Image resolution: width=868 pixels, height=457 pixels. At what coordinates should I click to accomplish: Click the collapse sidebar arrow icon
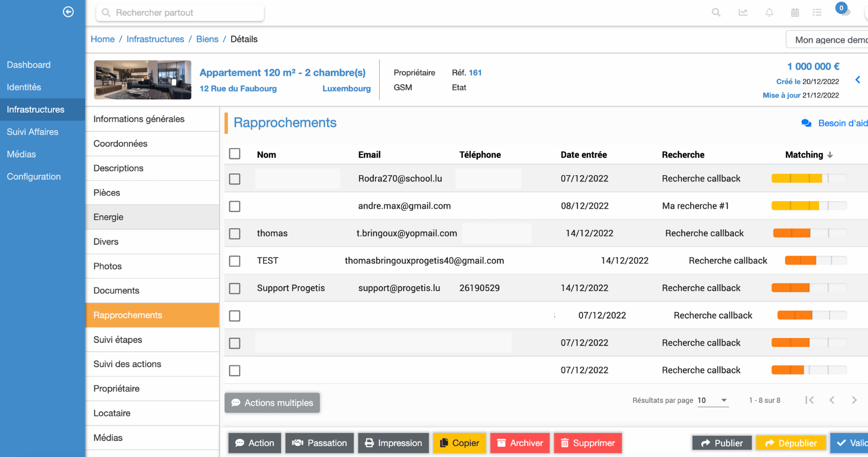click(x=68, y=12)
